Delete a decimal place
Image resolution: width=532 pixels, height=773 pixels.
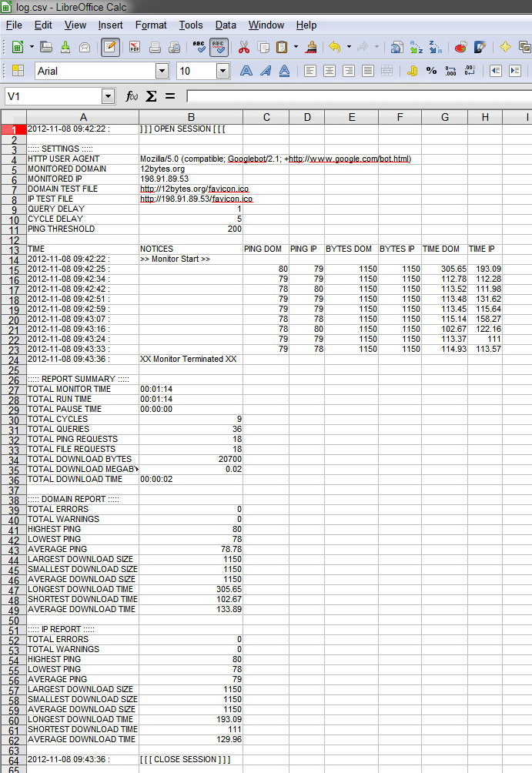[x=470, y=71]
